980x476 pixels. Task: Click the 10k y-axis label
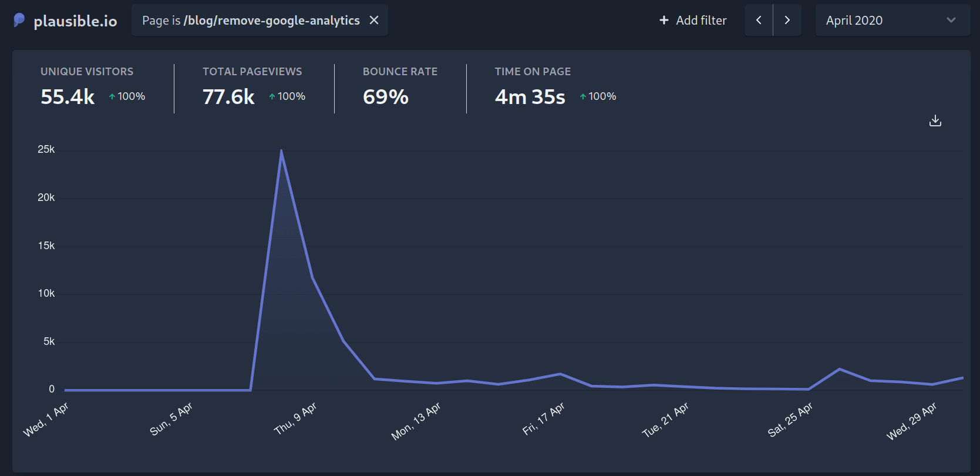point(46,293)
